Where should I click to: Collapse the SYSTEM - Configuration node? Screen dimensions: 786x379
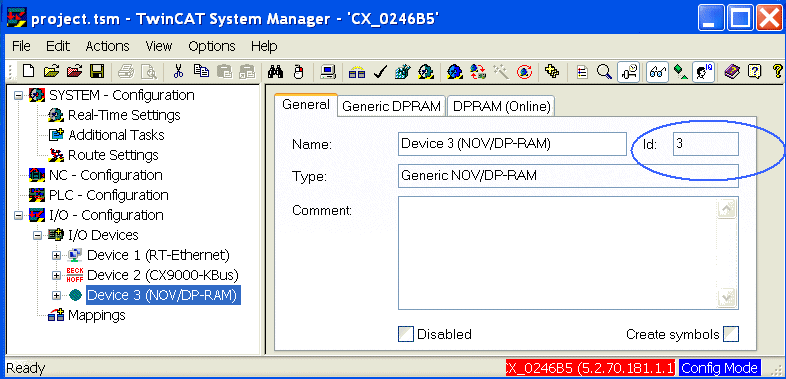coord(19,95)
